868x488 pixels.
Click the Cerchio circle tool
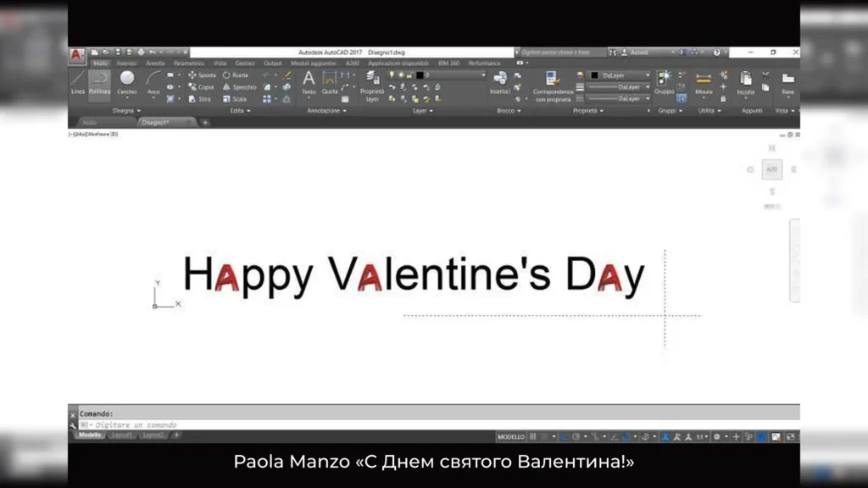click(126, 82)
